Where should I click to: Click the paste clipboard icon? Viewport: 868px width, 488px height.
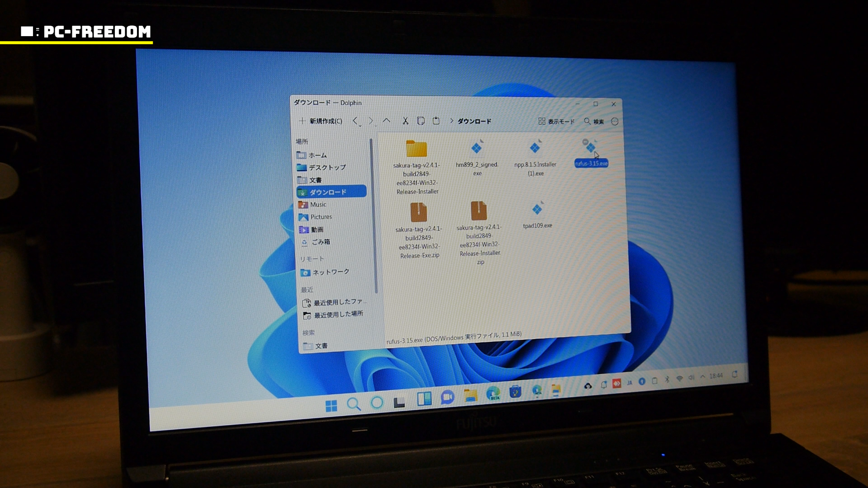click(436, 121)
